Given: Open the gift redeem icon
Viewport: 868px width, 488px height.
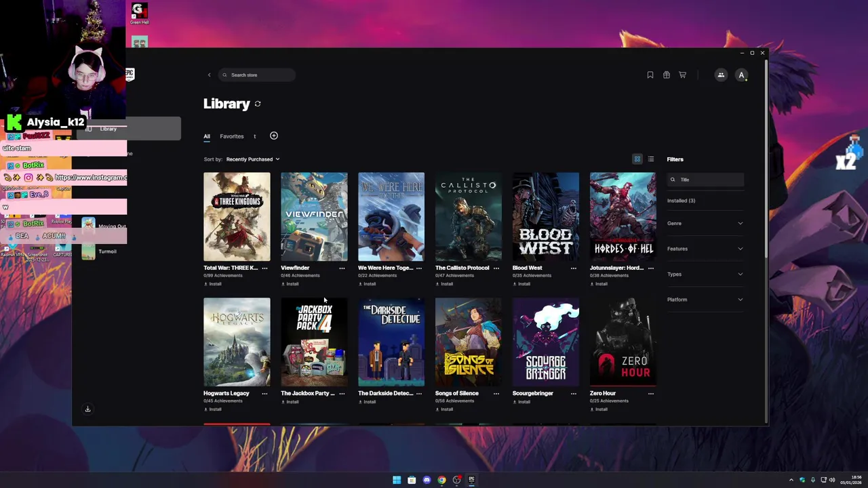Looking at the screenshot, I should (x=667, y=75).
